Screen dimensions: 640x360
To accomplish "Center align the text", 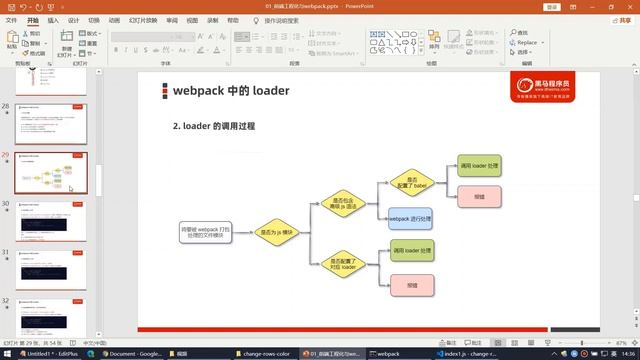I will (249, 50).
